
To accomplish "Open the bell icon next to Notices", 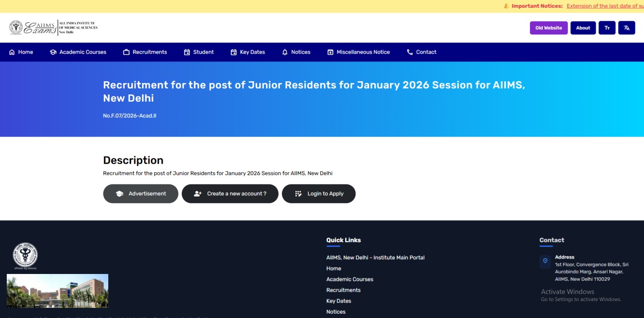I will (285, 52).
